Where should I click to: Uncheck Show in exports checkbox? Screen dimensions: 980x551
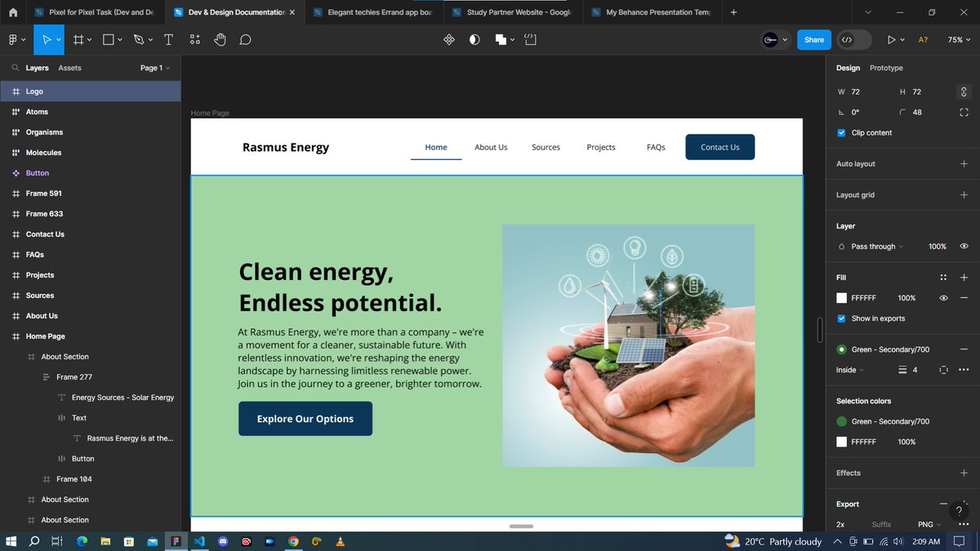[x=842, y=318]
